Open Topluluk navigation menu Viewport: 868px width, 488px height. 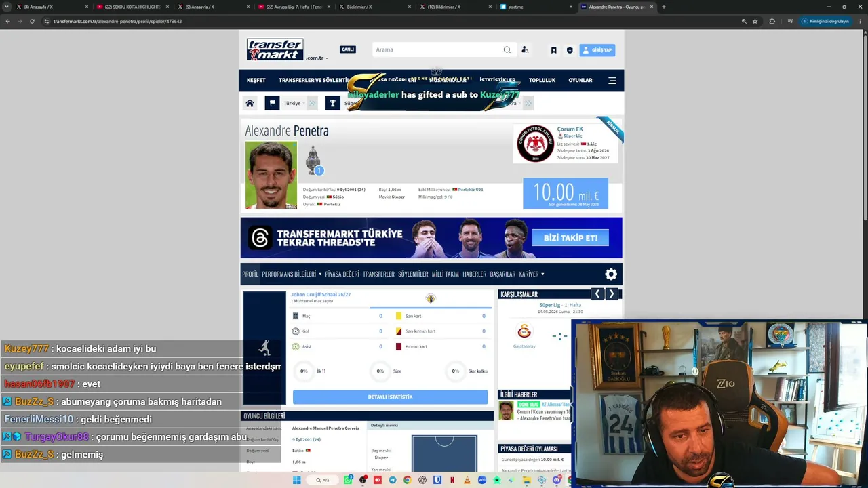542,80
